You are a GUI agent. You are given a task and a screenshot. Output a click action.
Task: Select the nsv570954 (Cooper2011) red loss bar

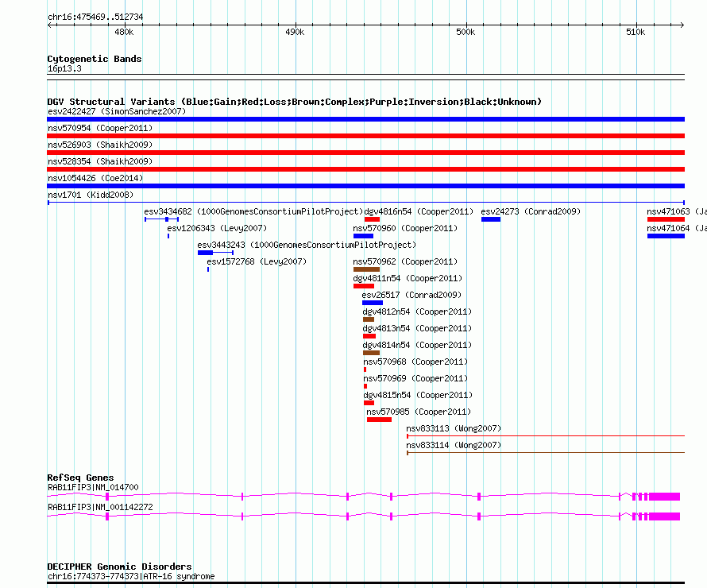click(x=365, y=136)
